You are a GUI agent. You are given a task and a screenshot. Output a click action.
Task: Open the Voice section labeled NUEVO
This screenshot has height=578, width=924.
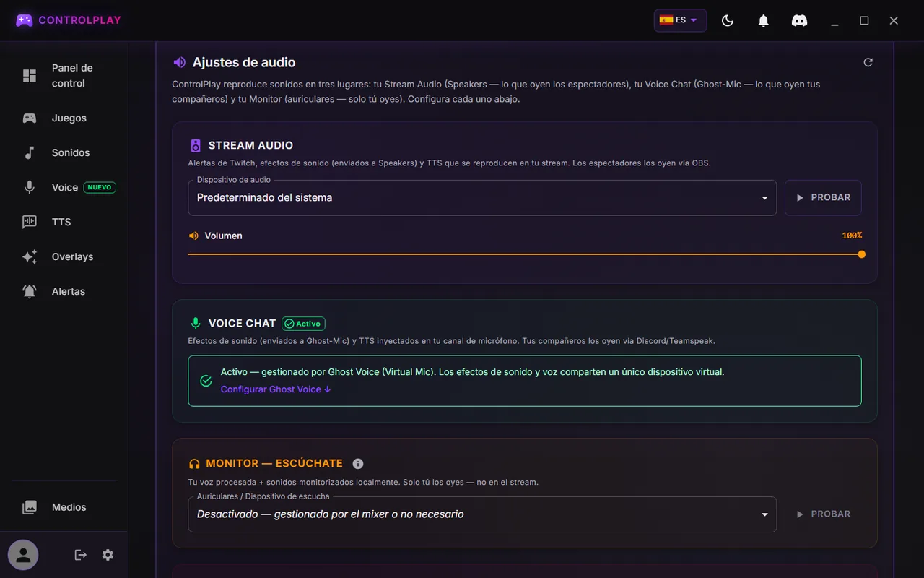(64, 187)
